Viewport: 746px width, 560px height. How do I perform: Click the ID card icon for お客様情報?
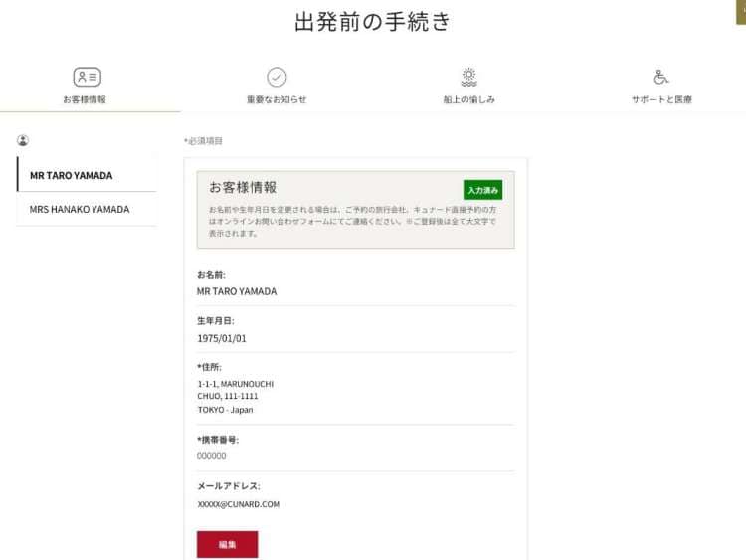(87, 77)
